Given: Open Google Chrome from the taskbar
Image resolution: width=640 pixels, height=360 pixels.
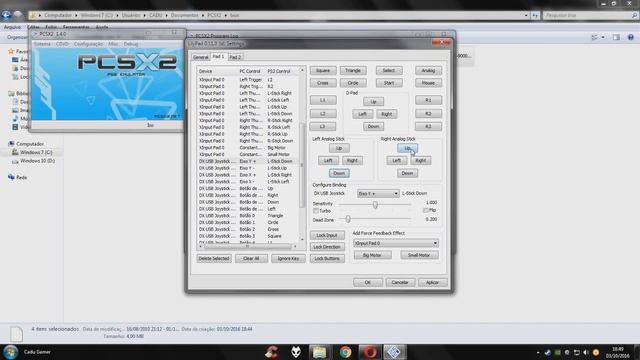Looking at the screenshot, I should [x=345, y=352].
